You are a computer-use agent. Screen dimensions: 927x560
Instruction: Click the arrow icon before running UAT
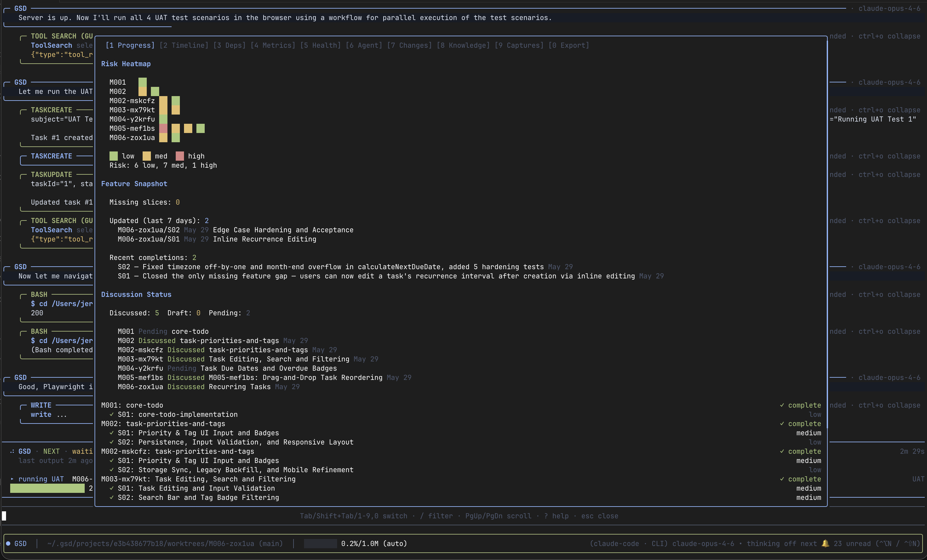pos(12,479)
